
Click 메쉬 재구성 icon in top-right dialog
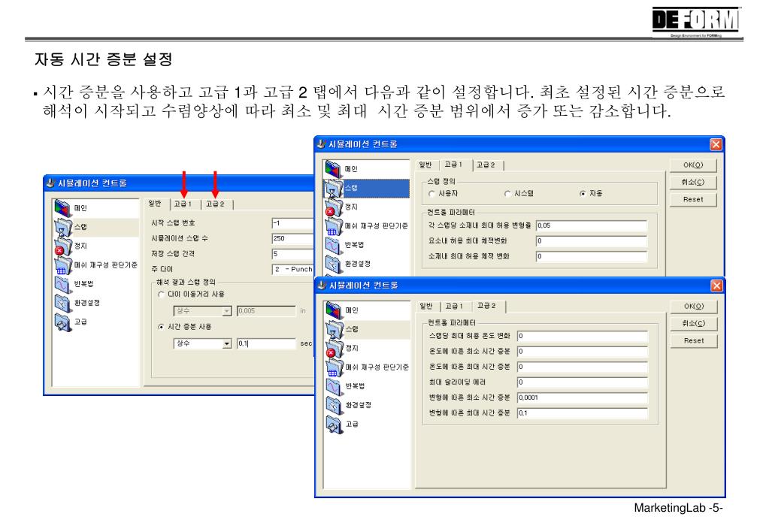coord(334,226)
